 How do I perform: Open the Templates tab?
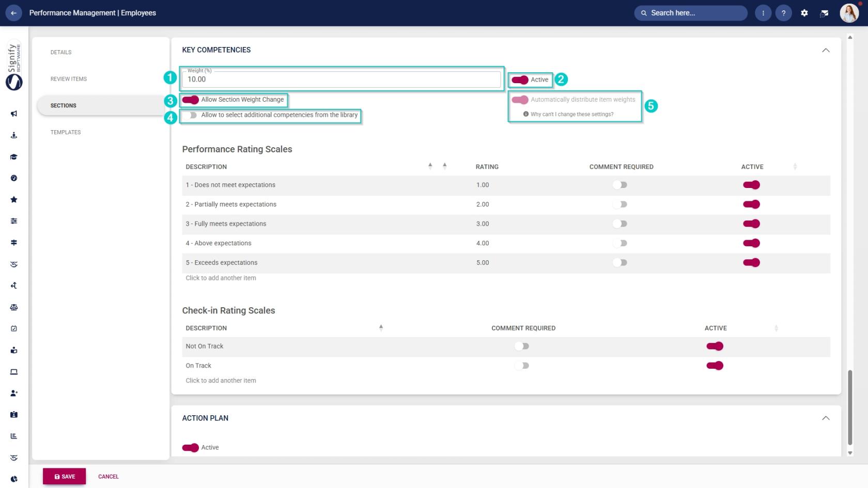click(x=66, y=132)
